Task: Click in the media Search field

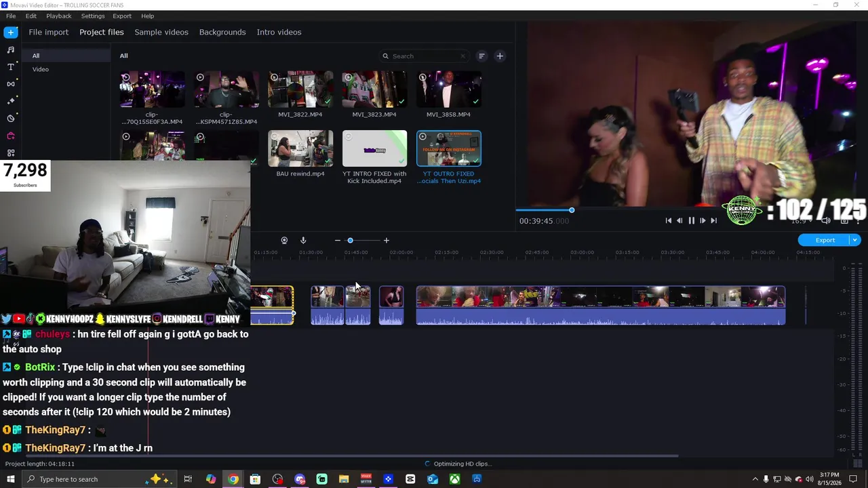Action: click(x=424, y=56)
